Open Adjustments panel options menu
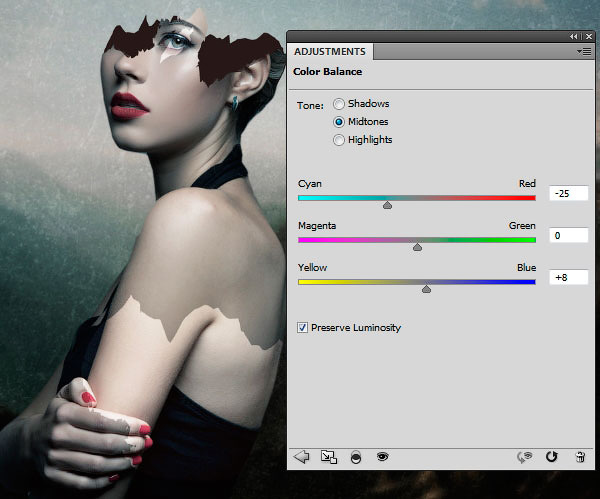Viewport: 600px width, 499px height. point(584,51)
